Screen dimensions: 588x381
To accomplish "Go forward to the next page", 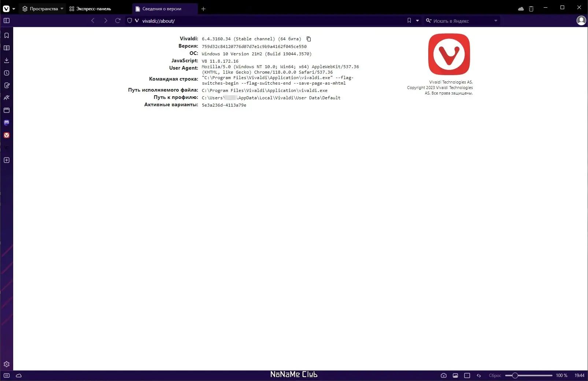I will [x=106, y=21].
